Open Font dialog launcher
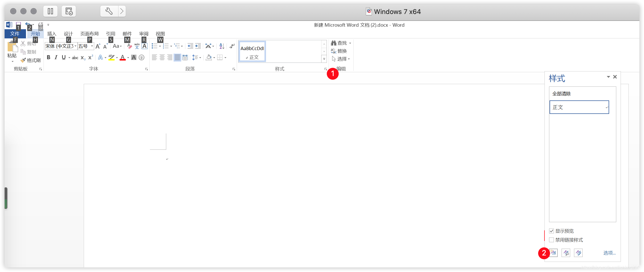This screenshot has height=272, width=644. coord(147,69)
